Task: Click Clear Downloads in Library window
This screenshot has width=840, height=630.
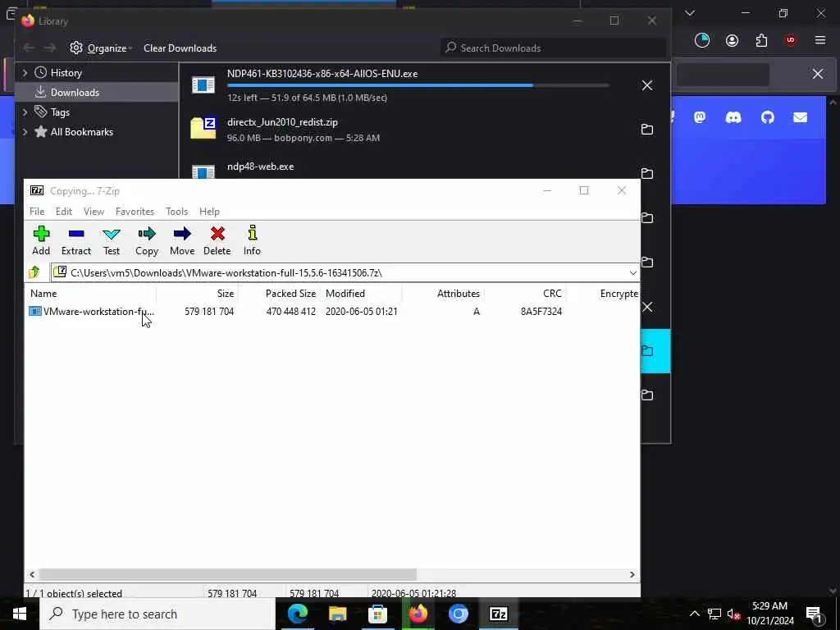Action: tap(180, 48)
